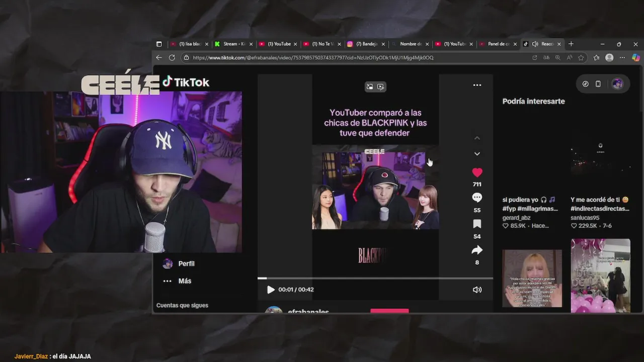Click the video time 00:01 / 00:42

click(296, 290)
